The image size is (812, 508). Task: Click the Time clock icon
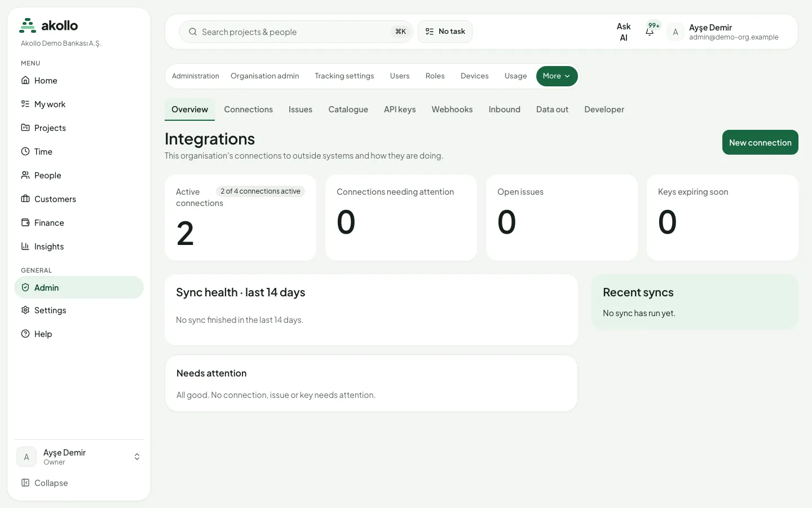(x=25, y=151)
